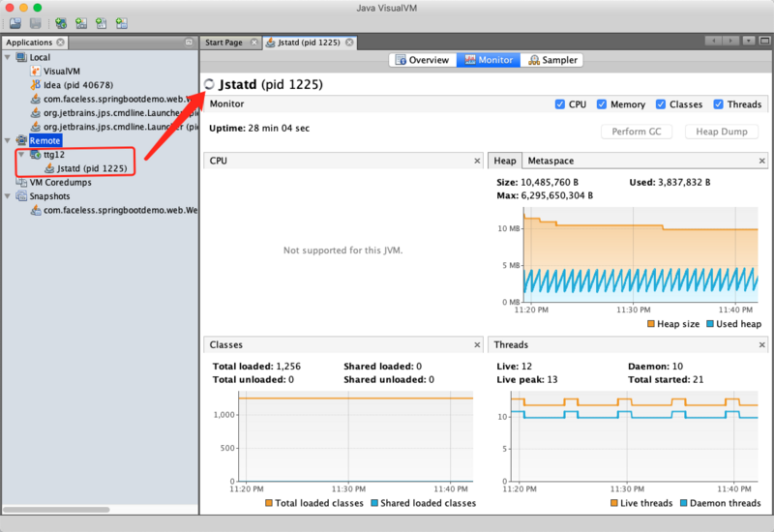Select the snapshot com.faceless.springbootdemo.web entry under Snapshots
Screen dimensions: 774x532
tap(114, 210)
